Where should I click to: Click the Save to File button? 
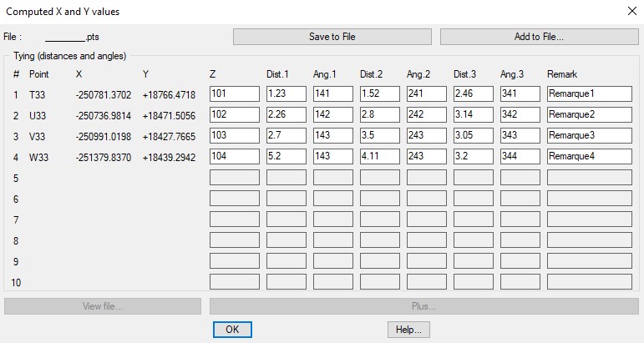tap(332, 37)
